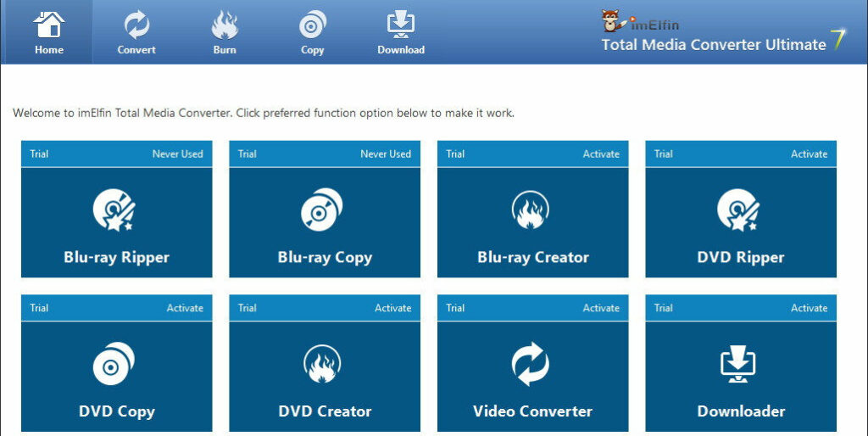
Task: Click the DVD Copy double-disc icon
Action: (x=114, y=363)
